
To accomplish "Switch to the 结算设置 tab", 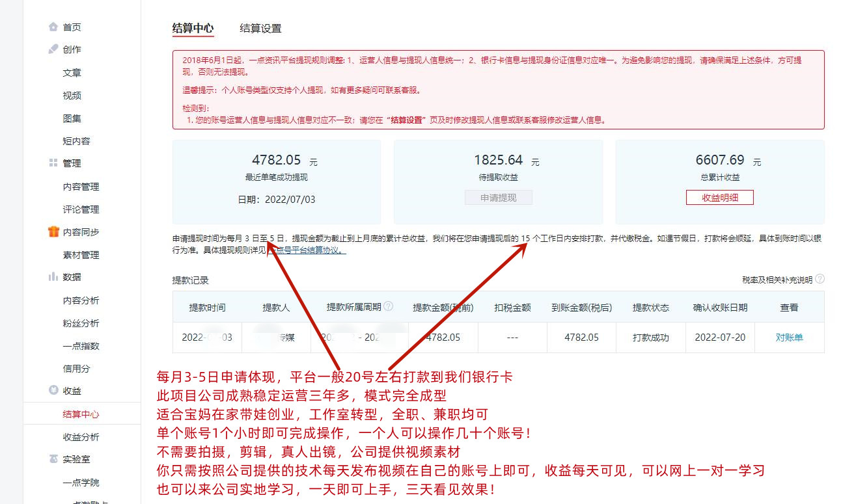I will pos(259,29).
